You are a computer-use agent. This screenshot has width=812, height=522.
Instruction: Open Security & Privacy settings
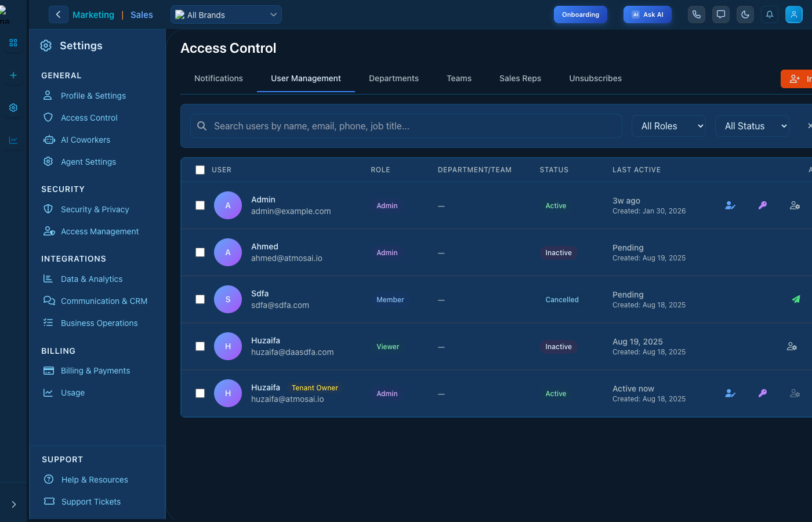[x=95, y=209]
